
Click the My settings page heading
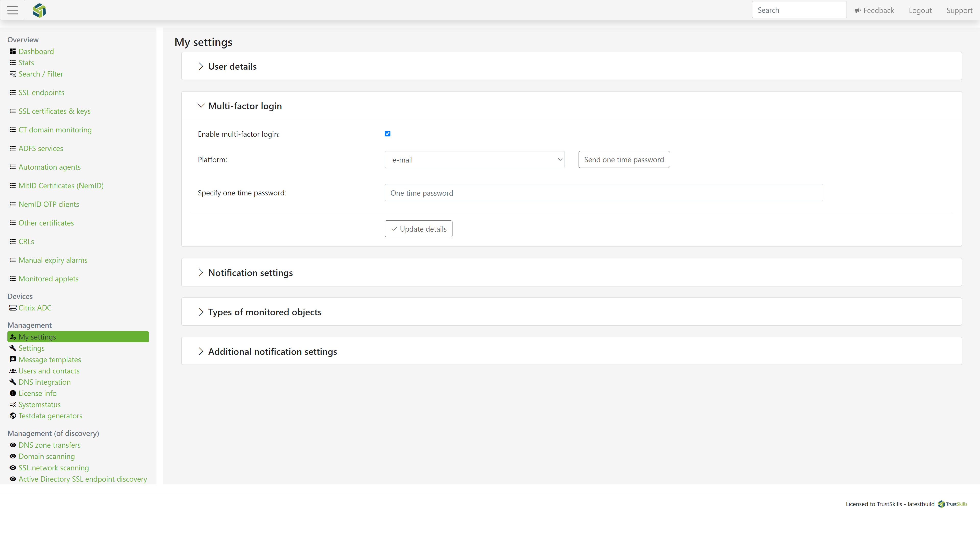pos(203,42)
